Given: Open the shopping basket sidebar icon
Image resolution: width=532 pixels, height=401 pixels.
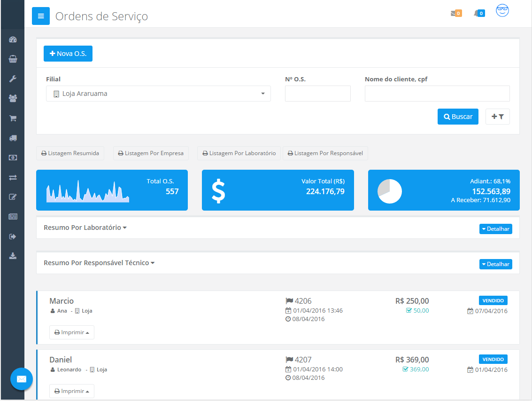Looking at the screenshot, I should [x=13, y=59].
